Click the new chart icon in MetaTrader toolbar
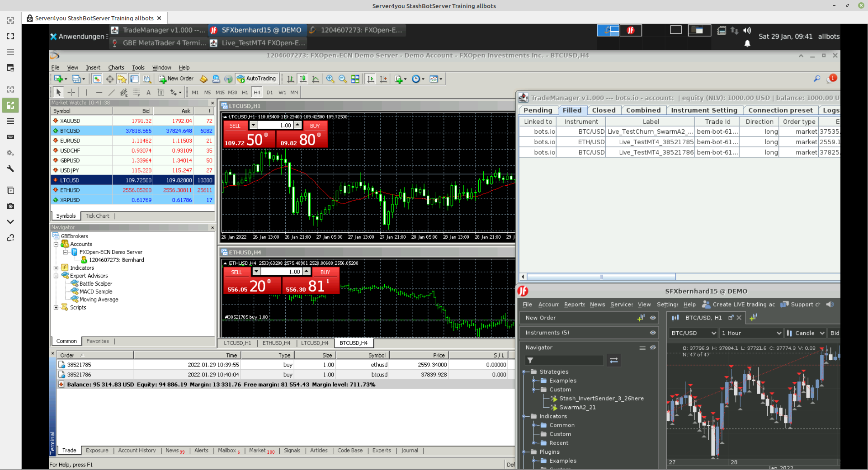 (60, 79)
